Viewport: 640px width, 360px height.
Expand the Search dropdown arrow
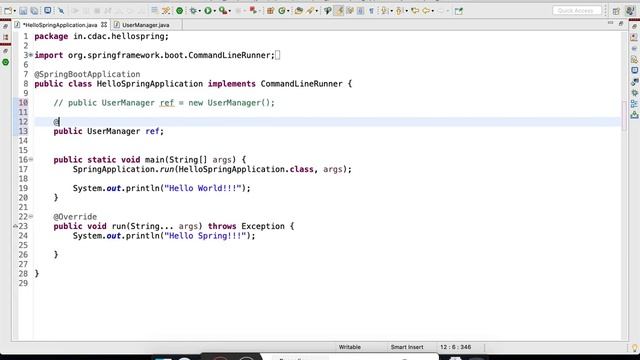pyautogui.click(x=317, y=11)
